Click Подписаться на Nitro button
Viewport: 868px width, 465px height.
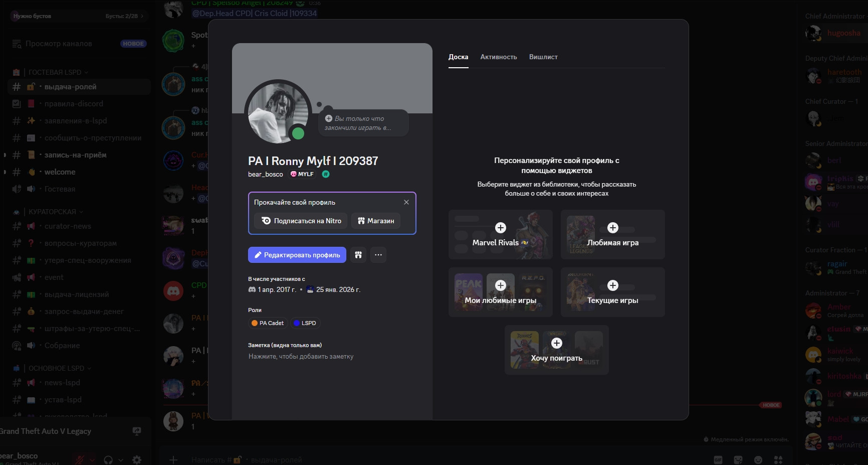coord(301,221)
